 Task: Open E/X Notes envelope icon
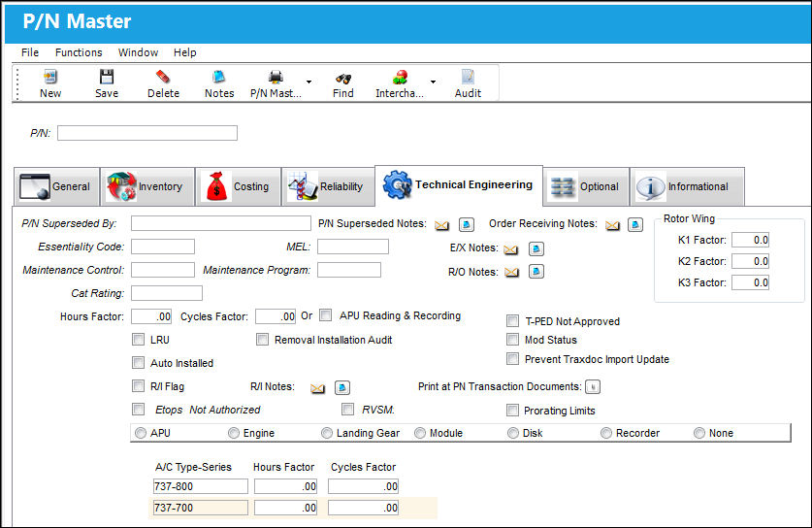(x=510, y=249)
